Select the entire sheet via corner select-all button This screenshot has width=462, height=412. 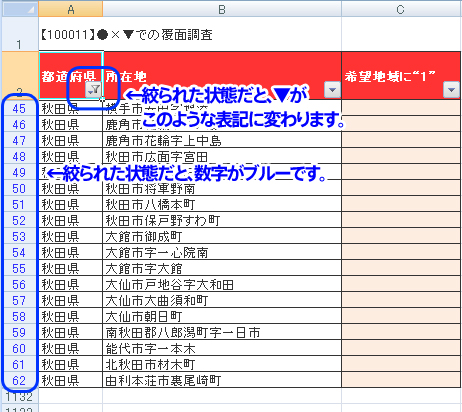click(20, 9)
